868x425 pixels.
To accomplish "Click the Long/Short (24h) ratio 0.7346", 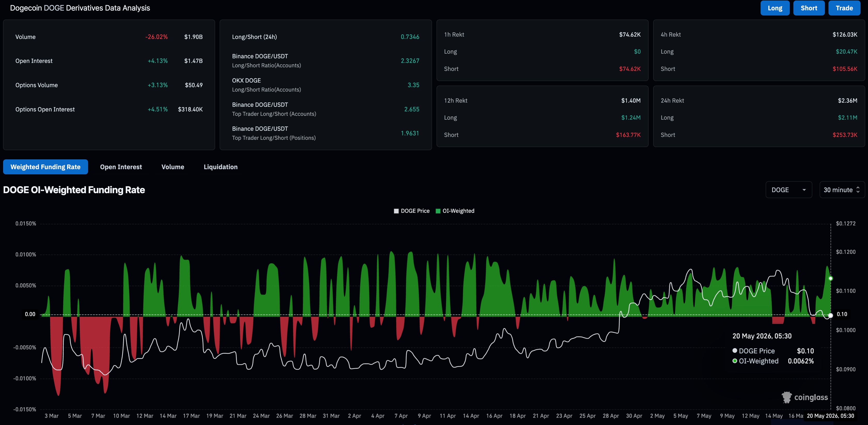I will [410, 37].
